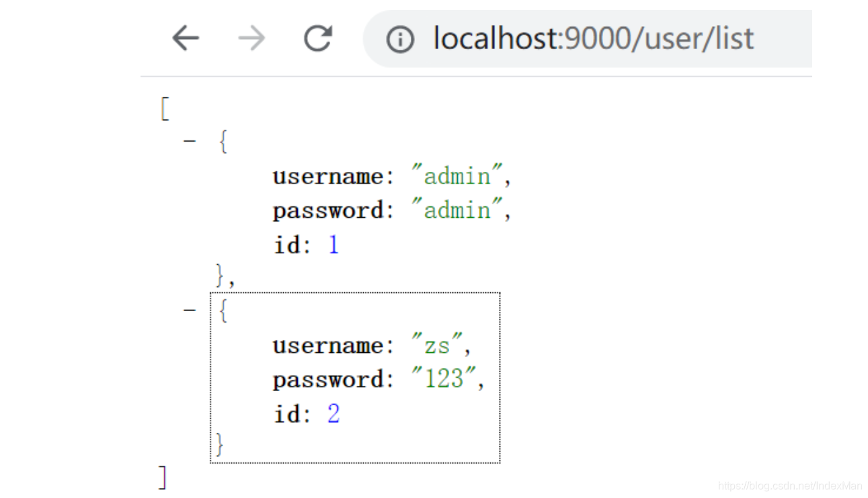Reload the page with the refresh icon

[x=317, y=38]
